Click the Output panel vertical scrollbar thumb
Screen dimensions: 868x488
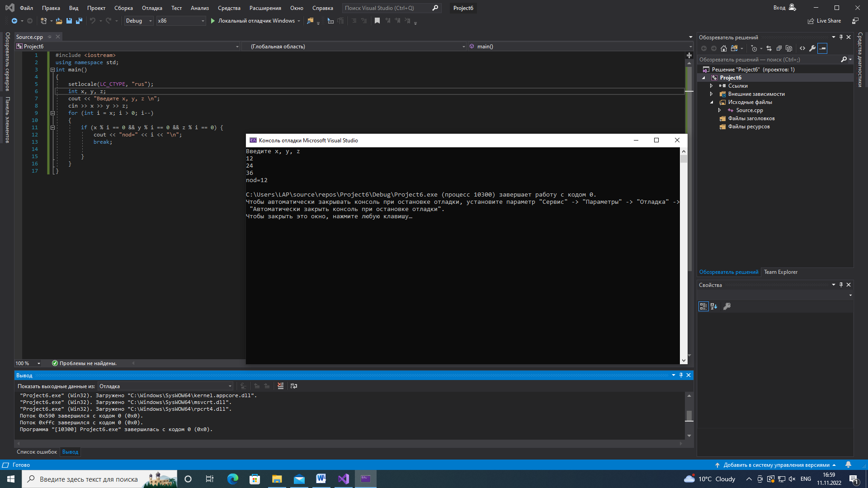689,415
